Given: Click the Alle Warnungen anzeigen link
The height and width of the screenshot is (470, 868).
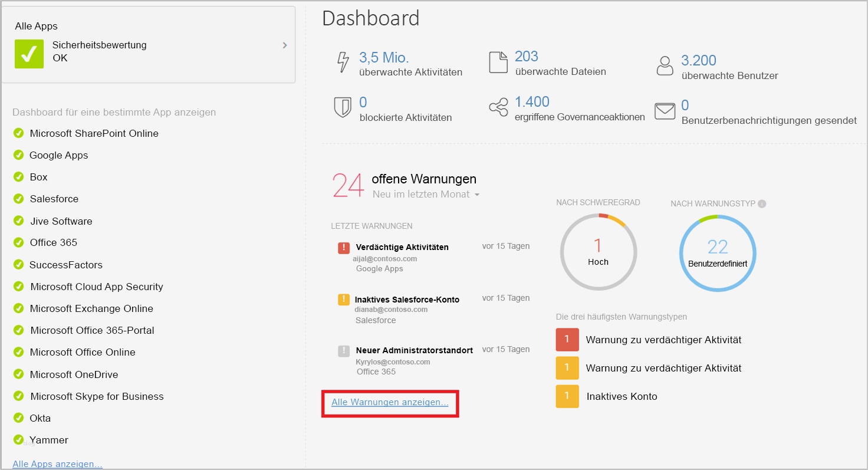Looking at the screenshot, I should pos(390,402).
